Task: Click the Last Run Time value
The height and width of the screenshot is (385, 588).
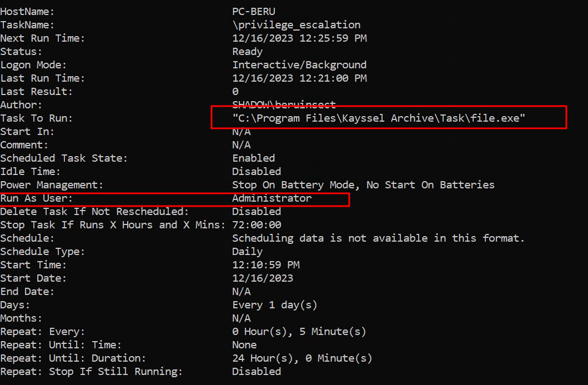Action: tap(299, 78)
